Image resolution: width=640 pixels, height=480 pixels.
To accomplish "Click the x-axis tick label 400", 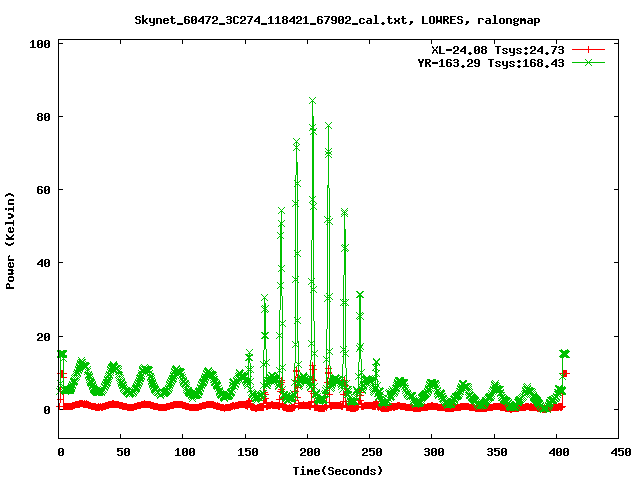I will point(558,452).
